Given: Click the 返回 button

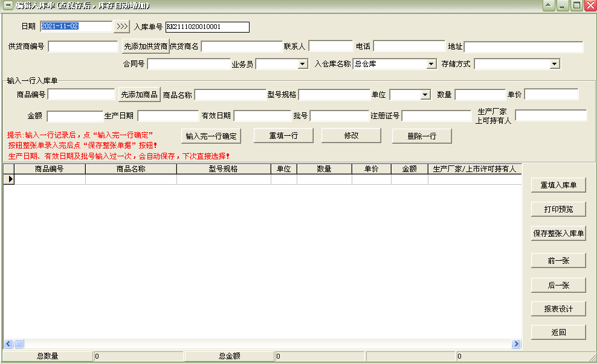Looking at the screenshot, I should click(558, 333).
